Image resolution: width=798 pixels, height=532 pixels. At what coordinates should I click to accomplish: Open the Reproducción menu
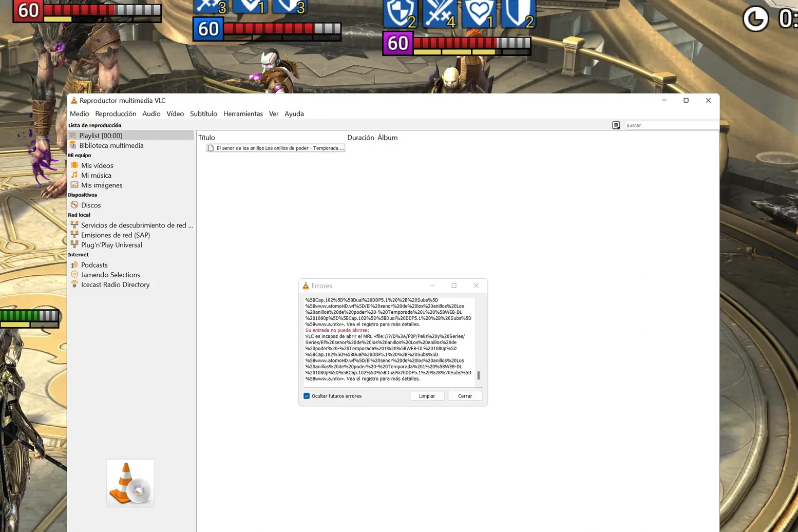click(x=116, y=113)
